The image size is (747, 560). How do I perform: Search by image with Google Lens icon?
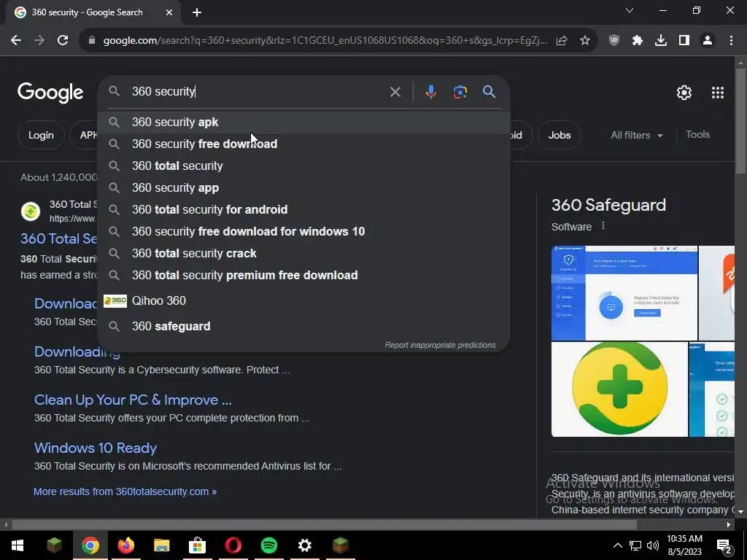(x=460, y=91)
